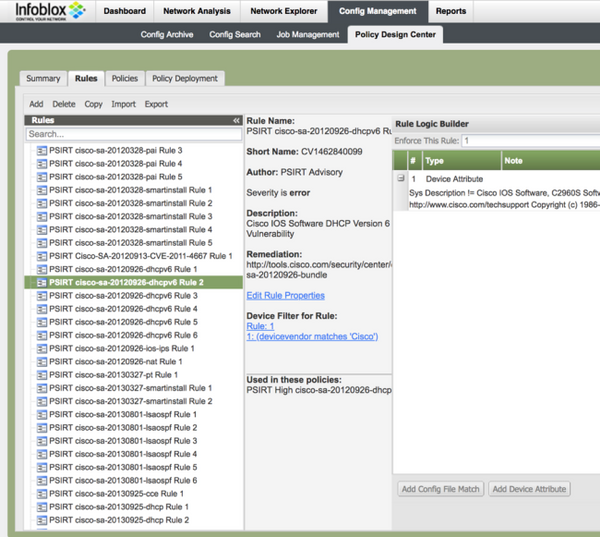Click icon next to smartinstall Rule 1 of 20120328
The width and height of the screenshot is (600, 537).
pos(42,190)
